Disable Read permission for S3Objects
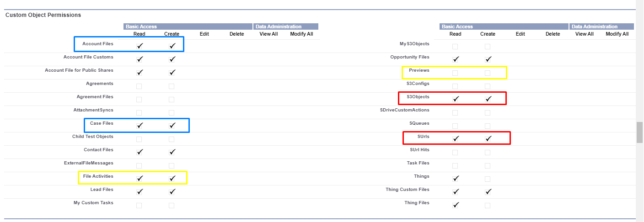Image resolution: width=644 pixels, height=222 pixels. pyautogui.click(x=456, y=99)
